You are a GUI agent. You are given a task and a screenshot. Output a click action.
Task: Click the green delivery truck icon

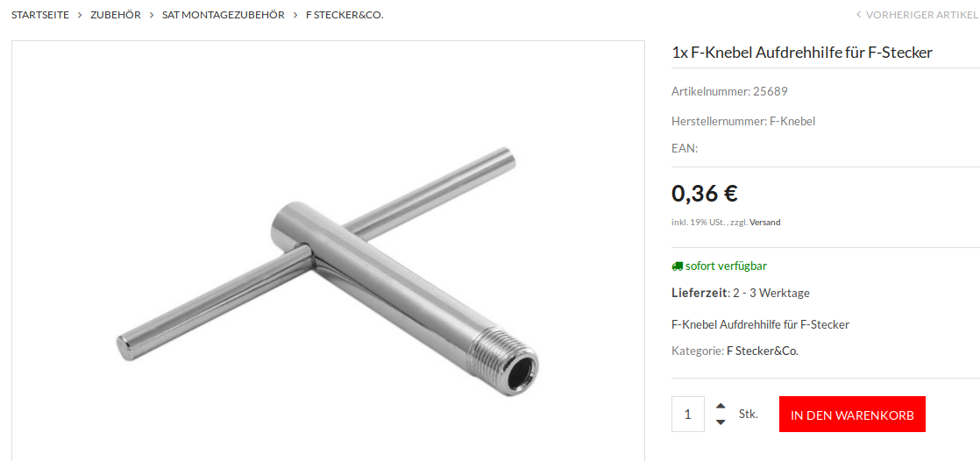[x=678, y=266]
